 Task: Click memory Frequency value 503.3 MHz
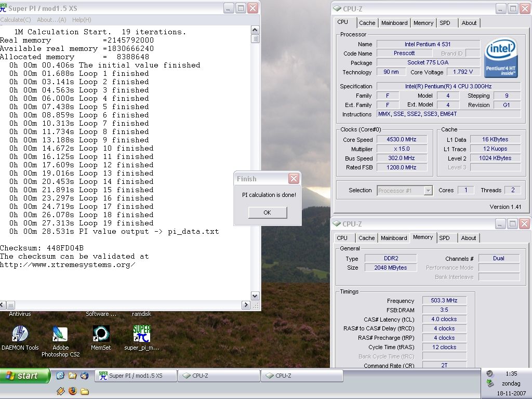pyautogui.click(x=444, y=300)
